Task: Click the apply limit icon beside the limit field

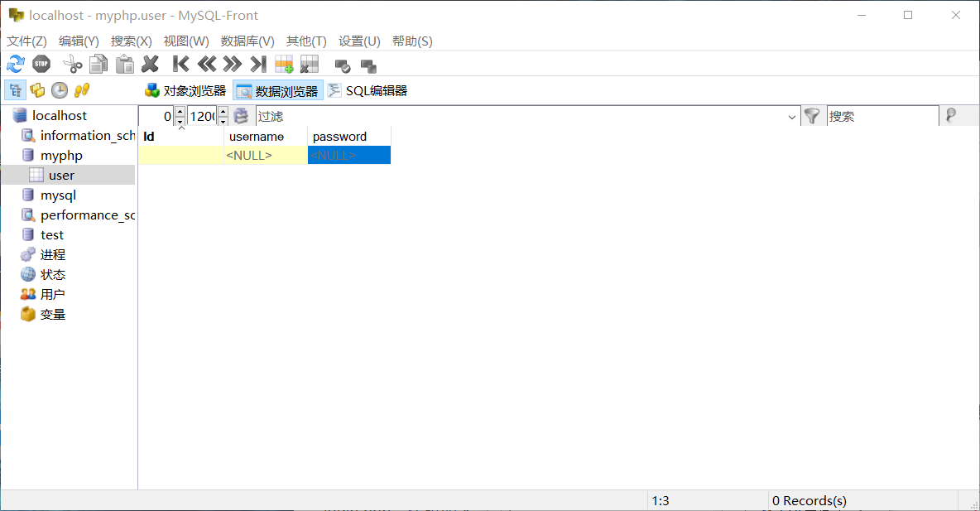Action: pos(241,116)
